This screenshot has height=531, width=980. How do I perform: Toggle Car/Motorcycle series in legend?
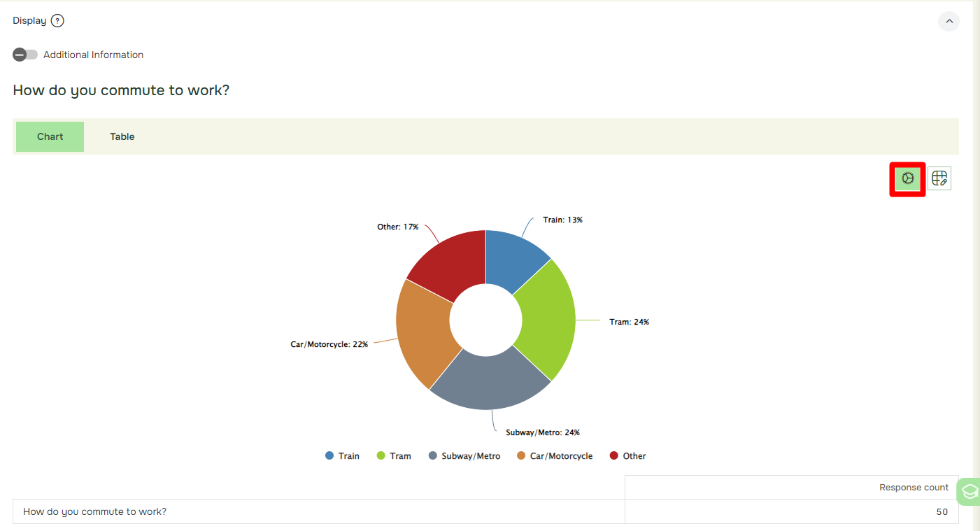pyautogui.click(x=555, y=455)
